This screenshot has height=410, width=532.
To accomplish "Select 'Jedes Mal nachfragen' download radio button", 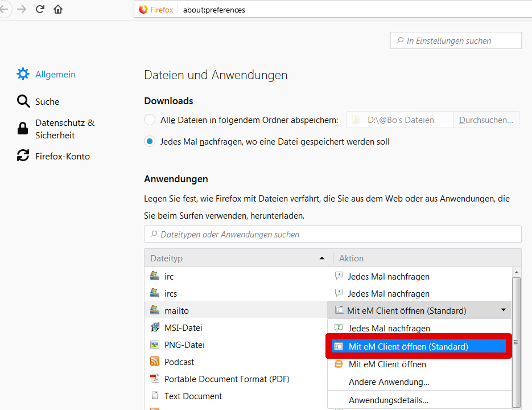I will (150, 142).
